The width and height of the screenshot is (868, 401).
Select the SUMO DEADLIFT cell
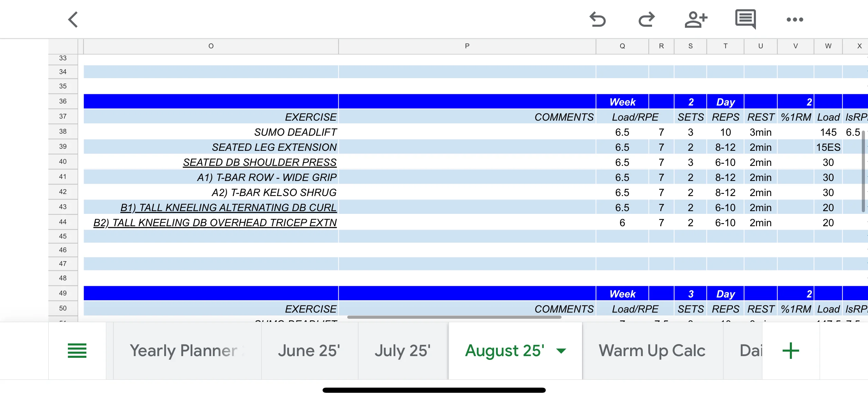[x=295, y=132]
